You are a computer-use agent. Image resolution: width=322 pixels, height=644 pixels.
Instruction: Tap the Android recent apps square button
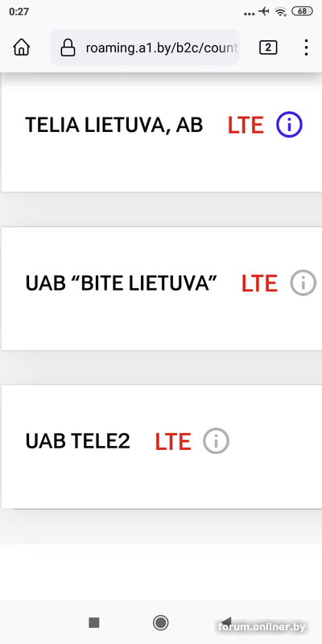94,622
